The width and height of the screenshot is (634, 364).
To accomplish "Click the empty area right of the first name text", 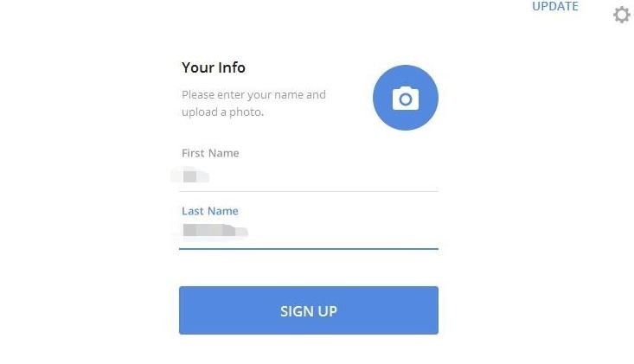I will 323,176.
